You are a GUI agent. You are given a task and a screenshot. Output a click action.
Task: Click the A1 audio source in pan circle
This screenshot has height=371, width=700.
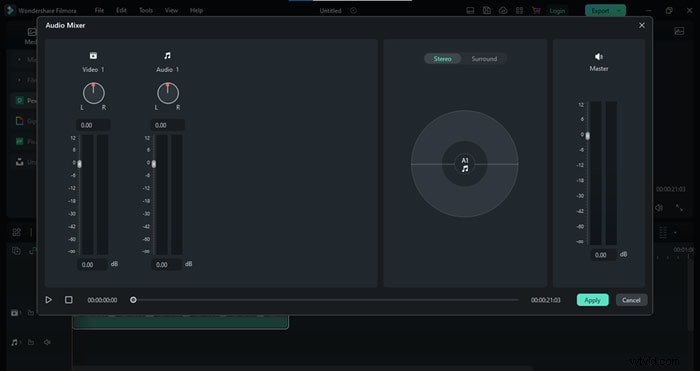tap(465, 164)
